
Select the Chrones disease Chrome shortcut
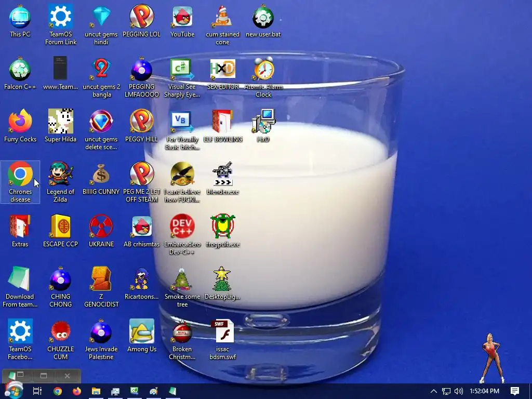coord(20,182)
